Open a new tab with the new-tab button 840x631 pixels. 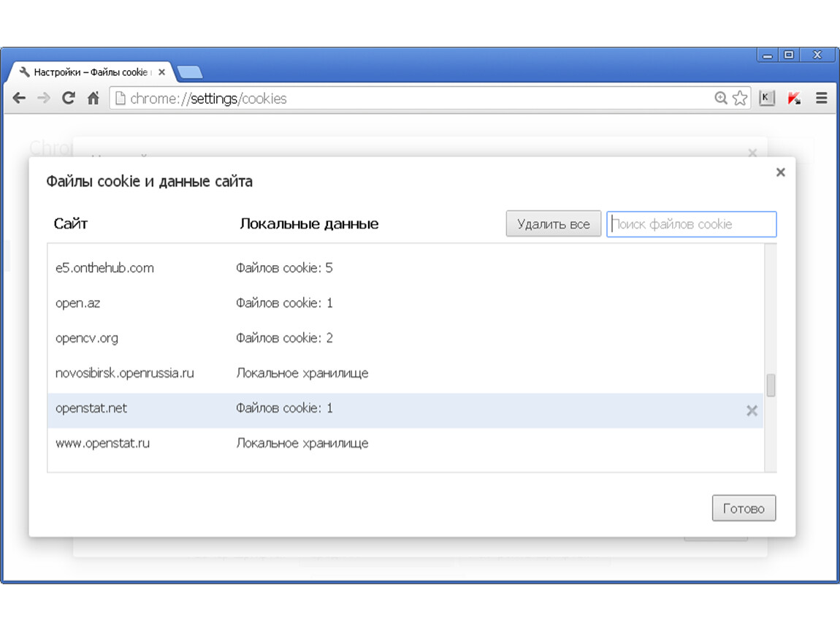click(190, 72)
